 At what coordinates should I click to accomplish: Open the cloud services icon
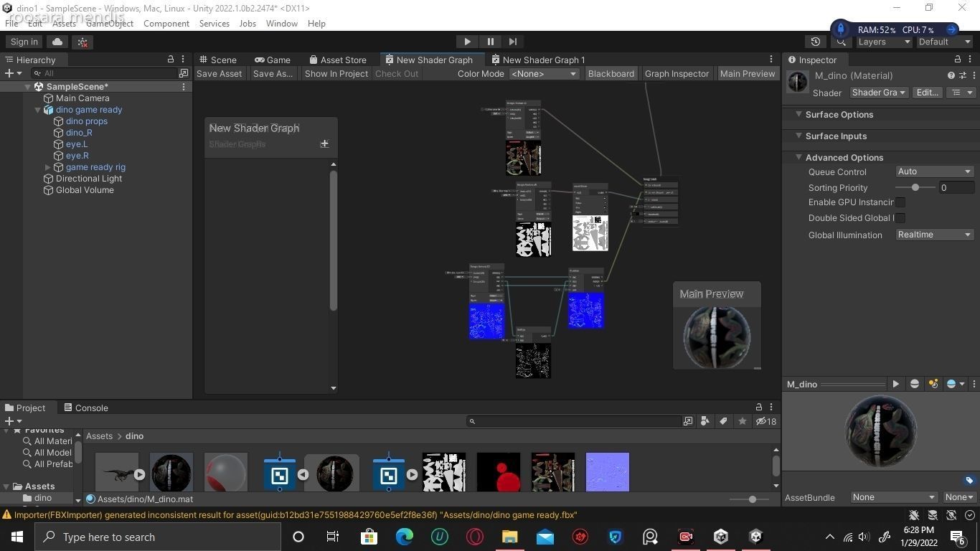(57, 42)
